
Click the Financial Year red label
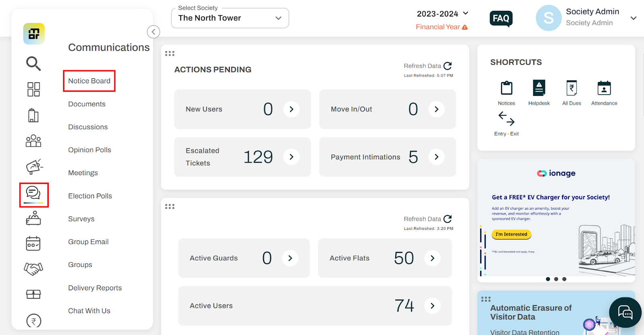(x=438, y=27)
